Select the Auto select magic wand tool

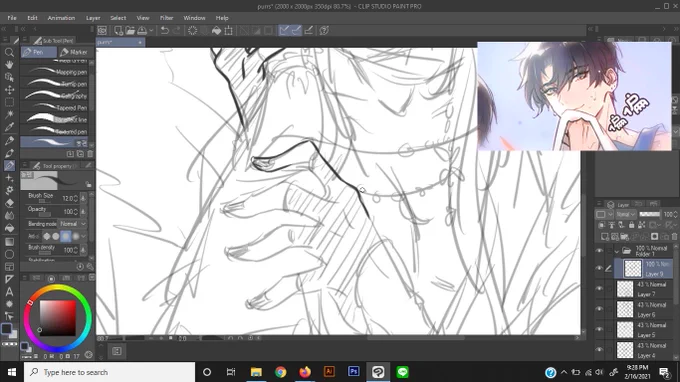[9, 114]
